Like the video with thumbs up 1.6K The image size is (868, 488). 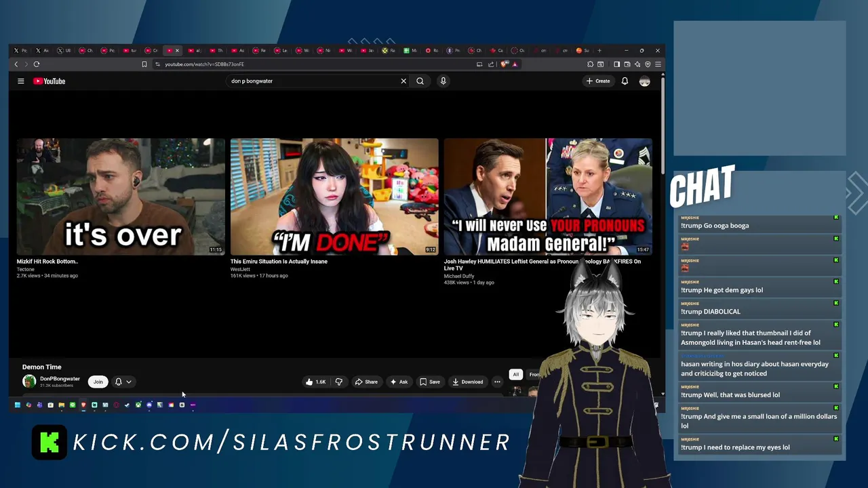[315, 382]
